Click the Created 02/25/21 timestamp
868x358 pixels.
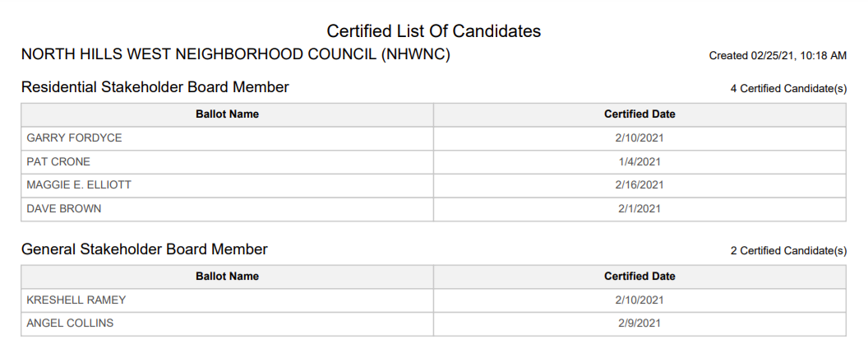click(x=778, y=55)
